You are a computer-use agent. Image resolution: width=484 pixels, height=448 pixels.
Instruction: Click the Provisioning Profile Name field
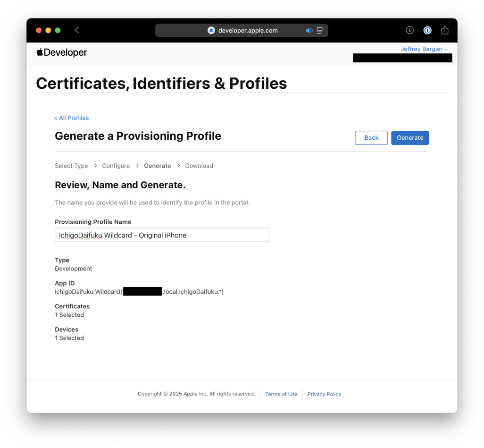[x=162, y=235]
